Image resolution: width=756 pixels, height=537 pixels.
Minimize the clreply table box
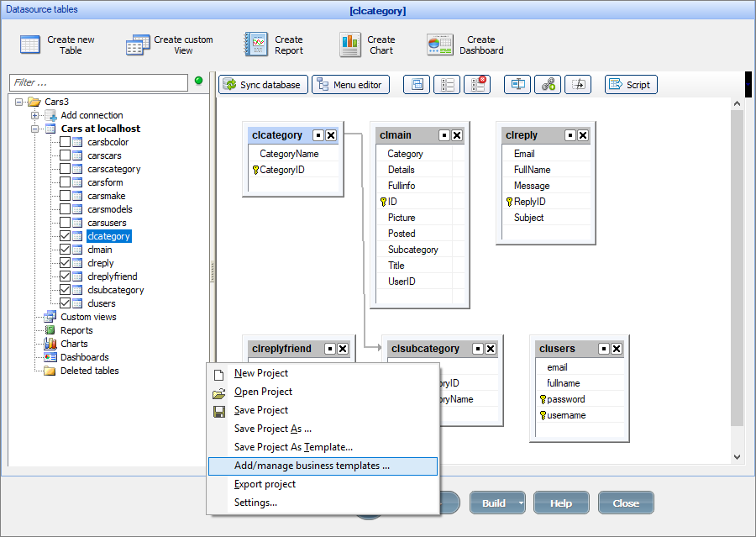tap(570, 135)
